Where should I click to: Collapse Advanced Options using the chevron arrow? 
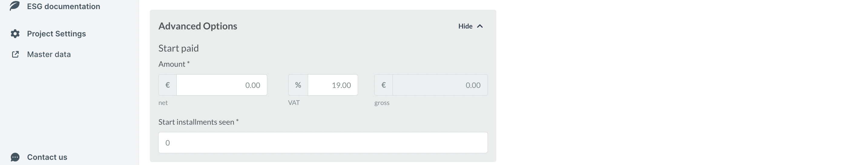[480, 26]
